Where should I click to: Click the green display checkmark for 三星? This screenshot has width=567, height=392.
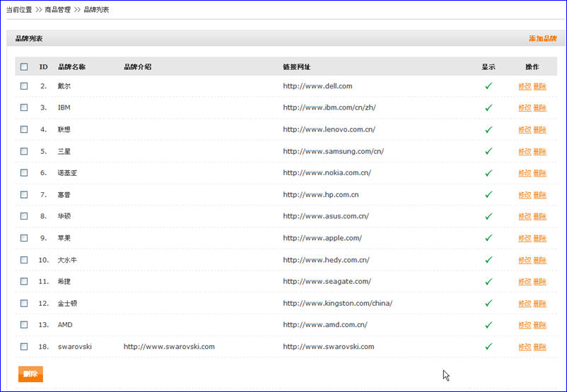489,151
